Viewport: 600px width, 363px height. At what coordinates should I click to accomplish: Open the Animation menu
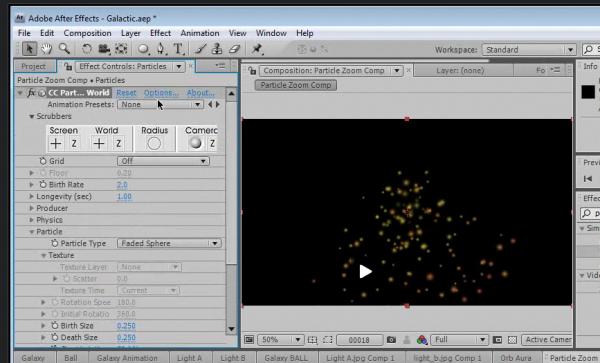tap(200, 33)
